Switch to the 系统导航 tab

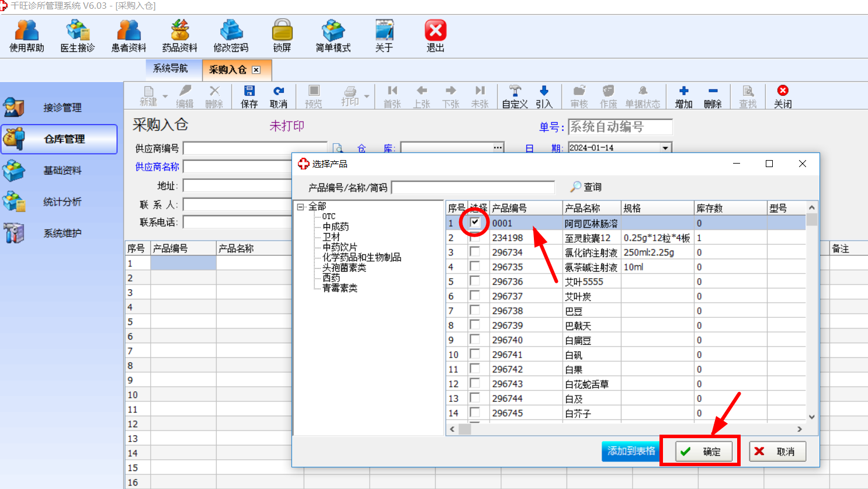pyautogui.click(x=171, y=68)
